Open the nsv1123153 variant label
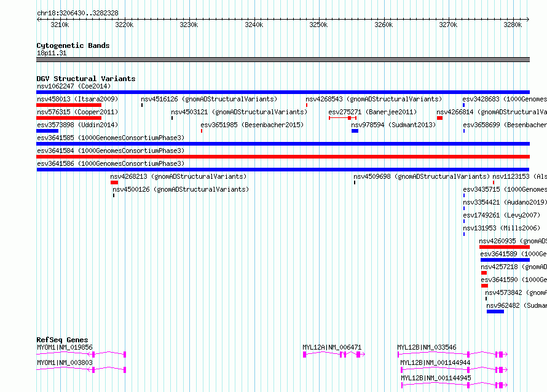 [x=519, y=176]
